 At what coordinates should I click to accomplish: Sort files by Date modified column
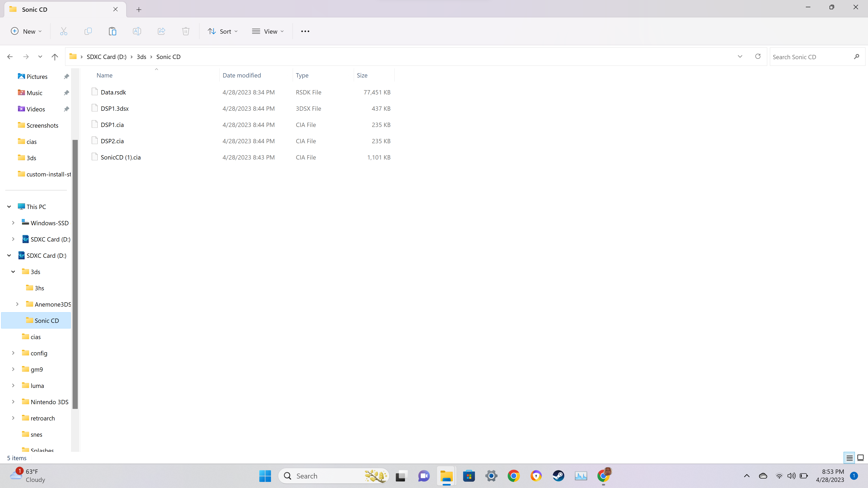click(x=242, y=75)
